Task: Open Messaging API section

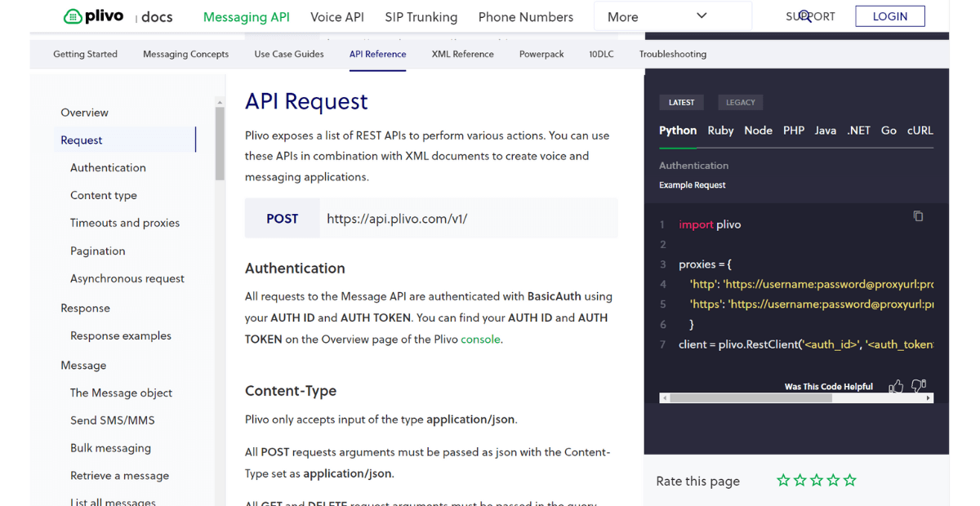Action: pos(247,16)
